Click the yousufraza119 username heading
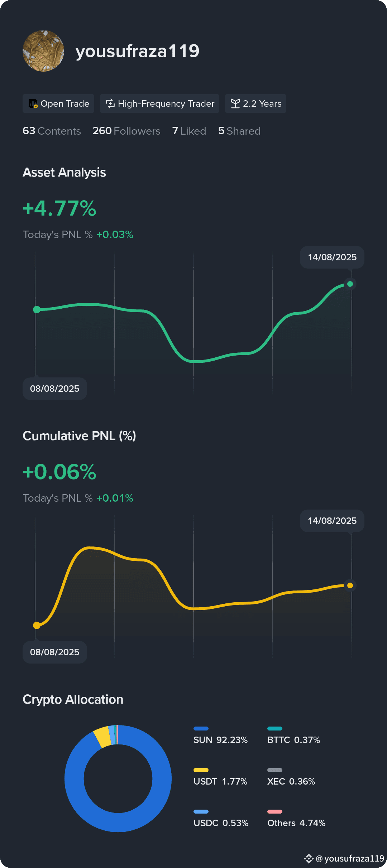 (138, 51)
